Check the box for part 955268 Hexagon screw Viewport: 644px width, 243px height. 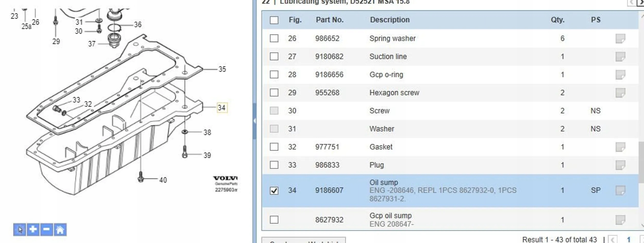pos(274,93)
